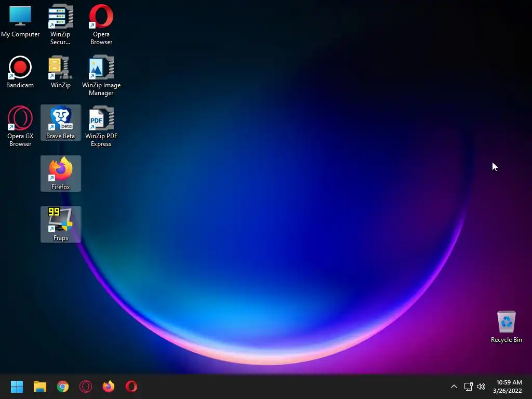Screen dimensions: 532x399
Task: Select the Opera GX Browser desktop shortcut
Action: coord(20,126)
